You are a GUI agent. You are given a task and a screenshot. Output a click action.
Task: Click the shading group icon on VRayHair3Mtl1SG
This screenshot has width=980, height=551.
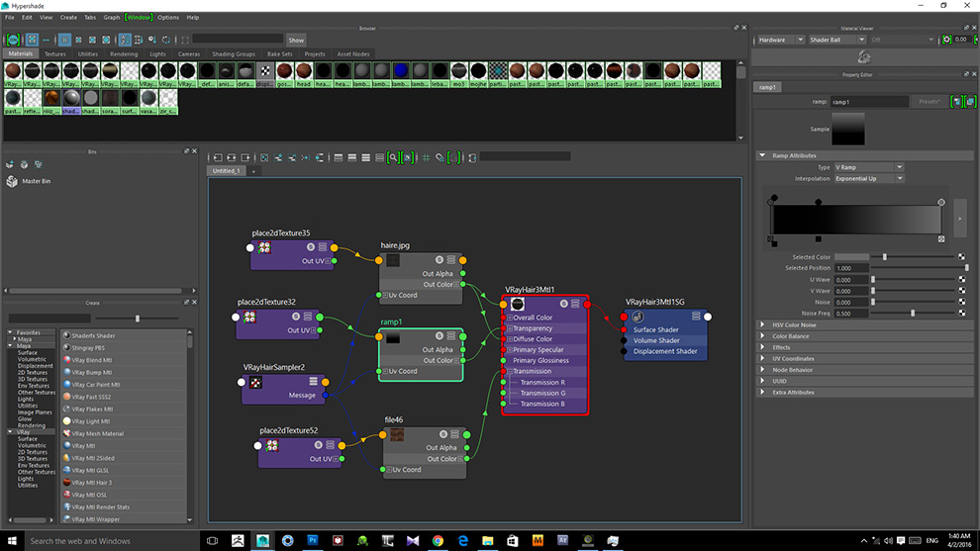point(637,317)
